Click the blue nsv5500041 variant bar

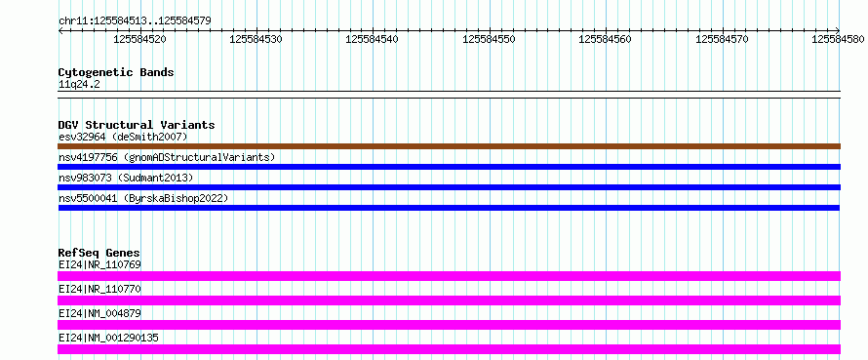(449, 208)
